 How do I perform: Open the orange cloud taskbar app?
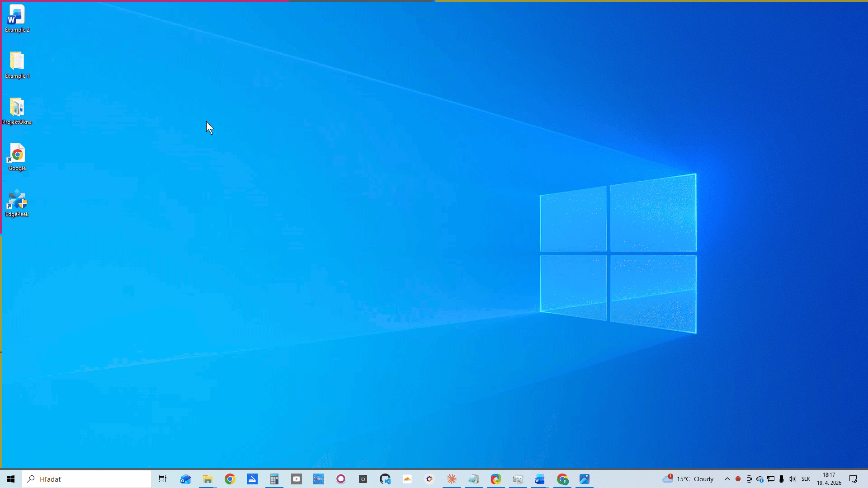pyautogui.click(x=407, y=479)
